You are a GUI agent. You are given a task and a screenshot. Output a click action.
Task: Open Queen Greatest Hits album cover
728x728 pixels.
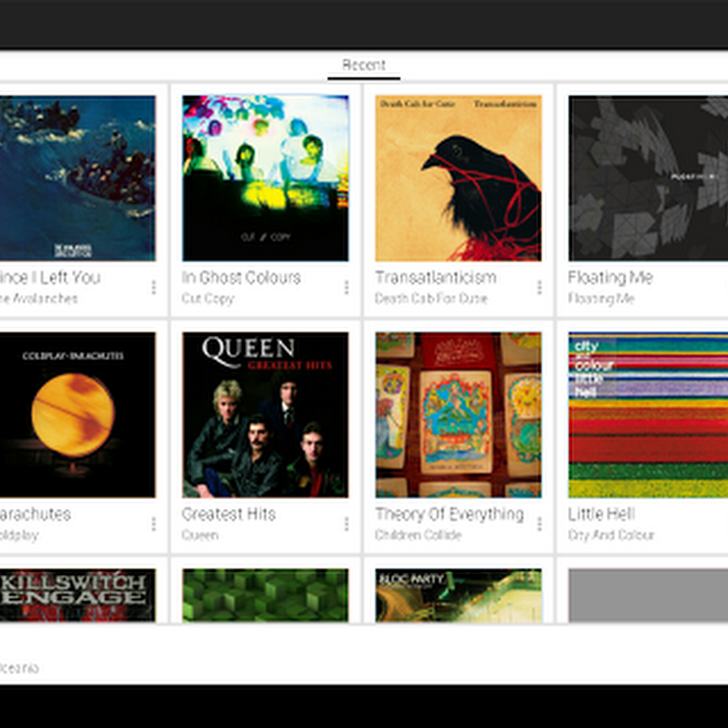click(265, 415)
